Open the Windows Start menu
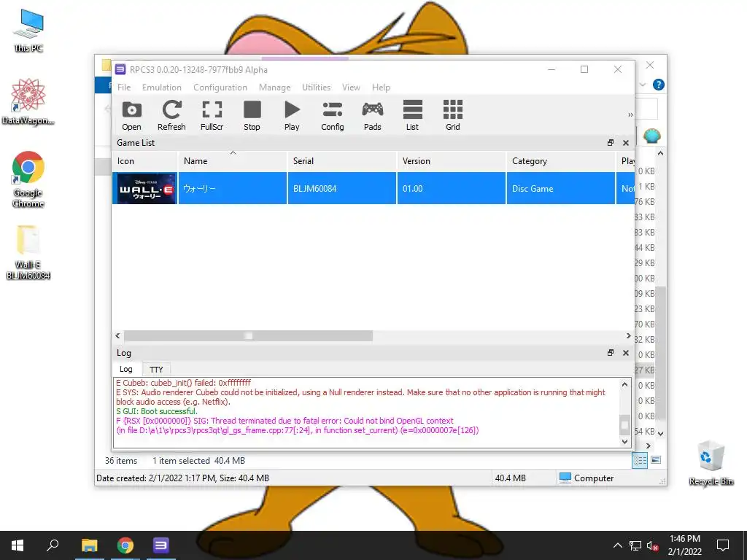The height and width of the screenshot is (560, 747). [18, 545]
